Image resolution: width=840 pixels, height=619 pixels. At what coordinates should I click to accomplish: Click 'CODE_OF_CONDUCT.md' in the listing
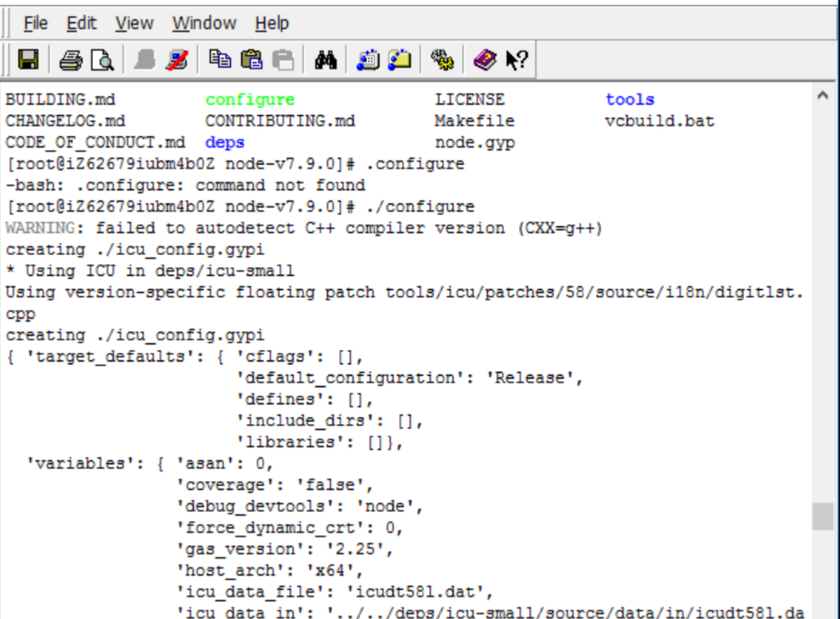click(95, 143)
